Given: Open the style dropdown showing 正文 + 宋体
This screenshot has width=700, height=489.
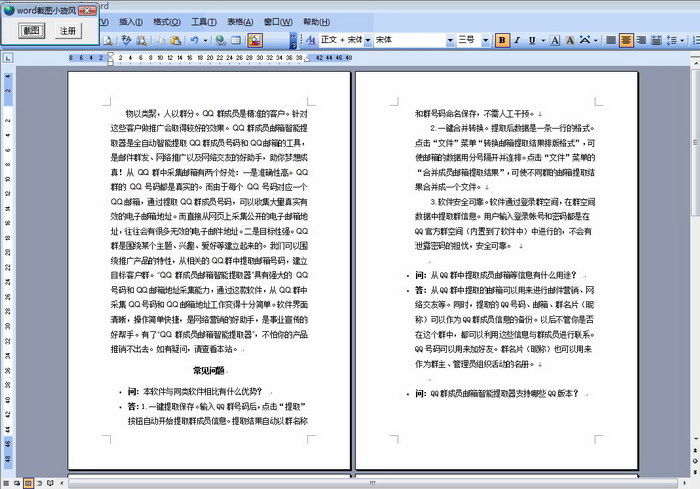Looking at the screenshot, I should [x=368, y=40].
